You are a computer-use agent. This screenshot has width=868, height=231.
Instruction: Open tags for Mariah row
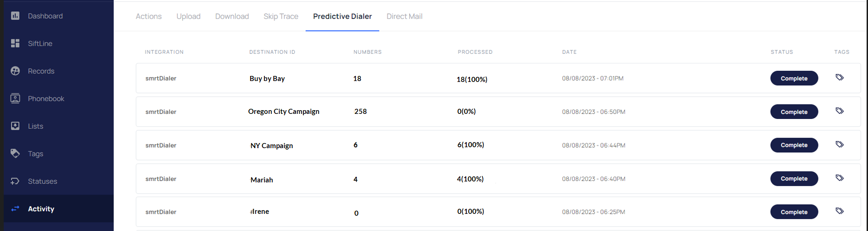(840, 178)
